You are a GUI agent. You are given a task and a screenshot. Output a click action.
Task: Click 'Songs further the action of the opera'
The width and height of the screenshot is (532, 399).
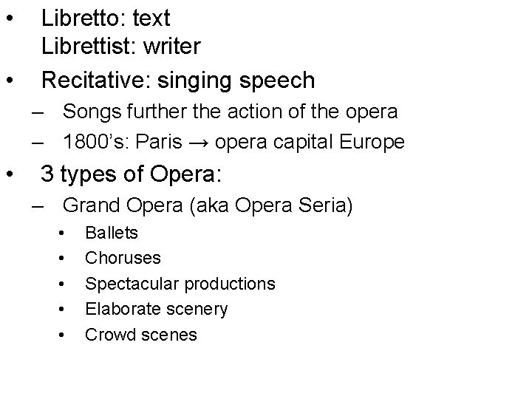click(231, 112)
